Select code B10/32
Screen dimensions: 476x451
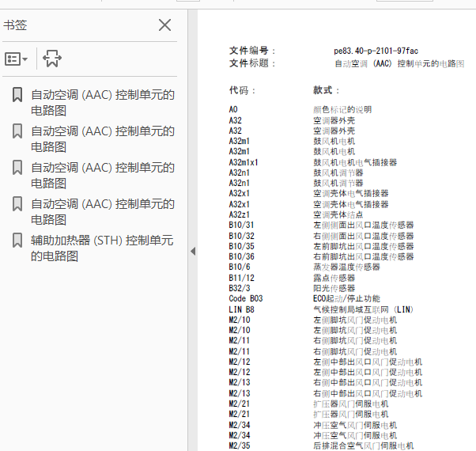[241, 236]
